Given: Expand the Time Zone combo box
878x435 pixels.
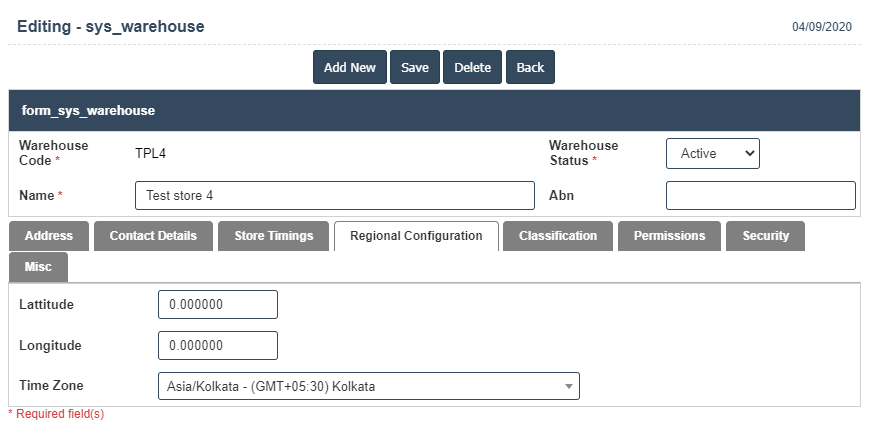Looking at the screenshot, I should coord(368,386).
